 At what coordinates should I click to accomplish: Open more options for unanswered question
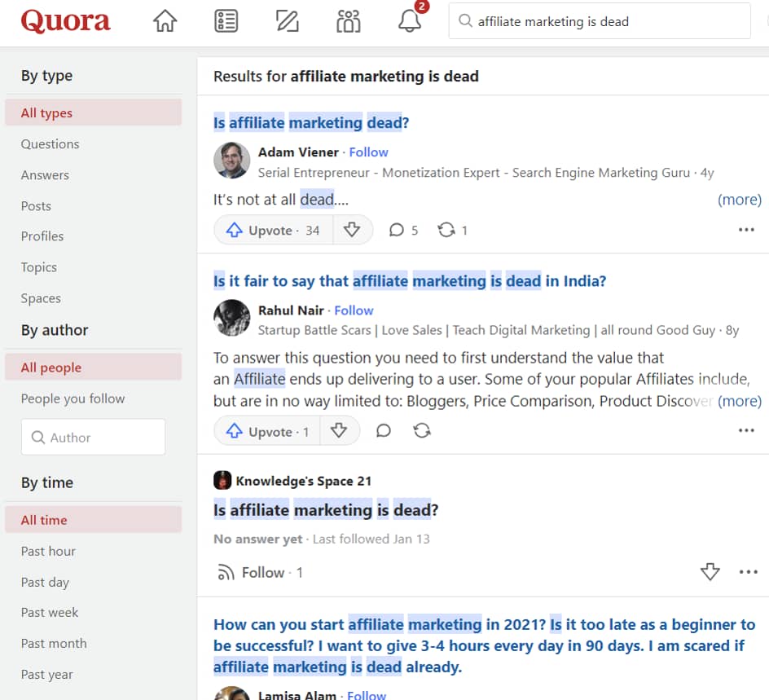click(748, 572)
